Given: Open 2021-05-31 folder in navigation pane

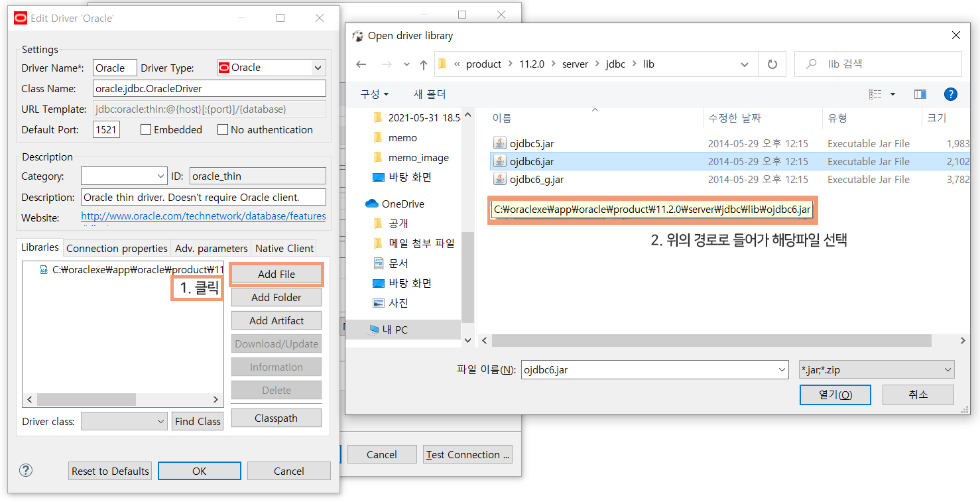Looking at the screenshot, I should [x=416, y=117].
